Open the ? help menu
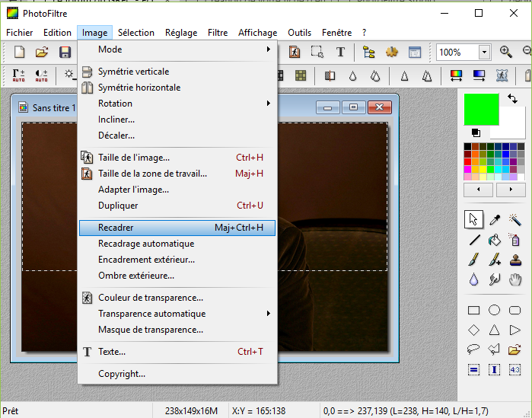 click(x=364, y=33)
